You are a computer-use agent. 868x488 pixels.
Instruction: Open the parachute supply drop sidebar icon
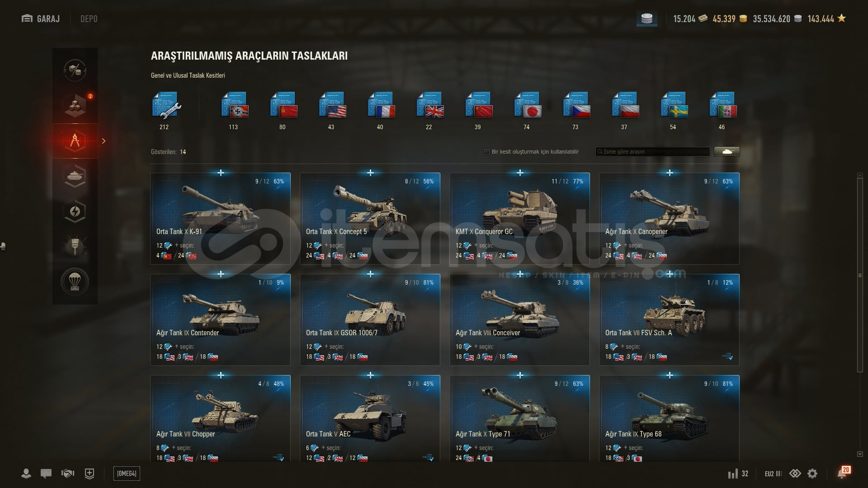(75, 282)
